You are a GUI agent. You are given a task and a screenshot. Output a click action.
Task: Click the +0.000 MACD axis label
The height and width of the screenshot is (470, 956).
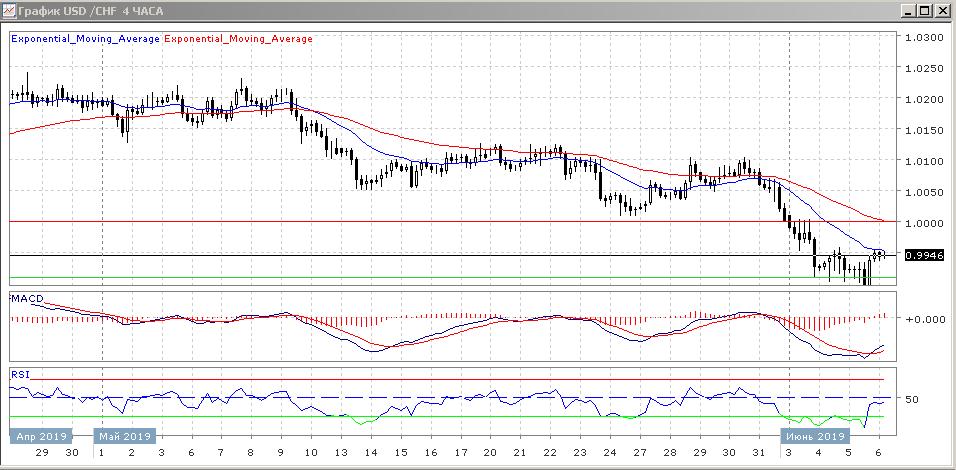pos(924,319)
